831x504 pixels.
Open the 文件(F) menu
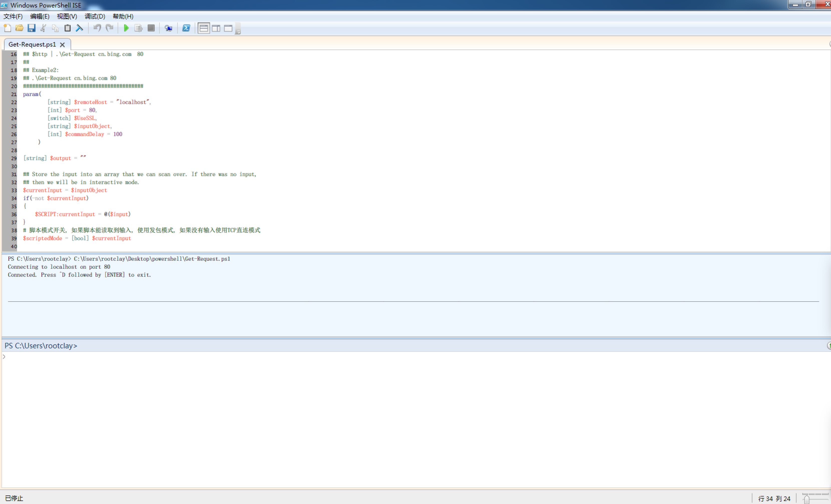[x=13, y=16]
